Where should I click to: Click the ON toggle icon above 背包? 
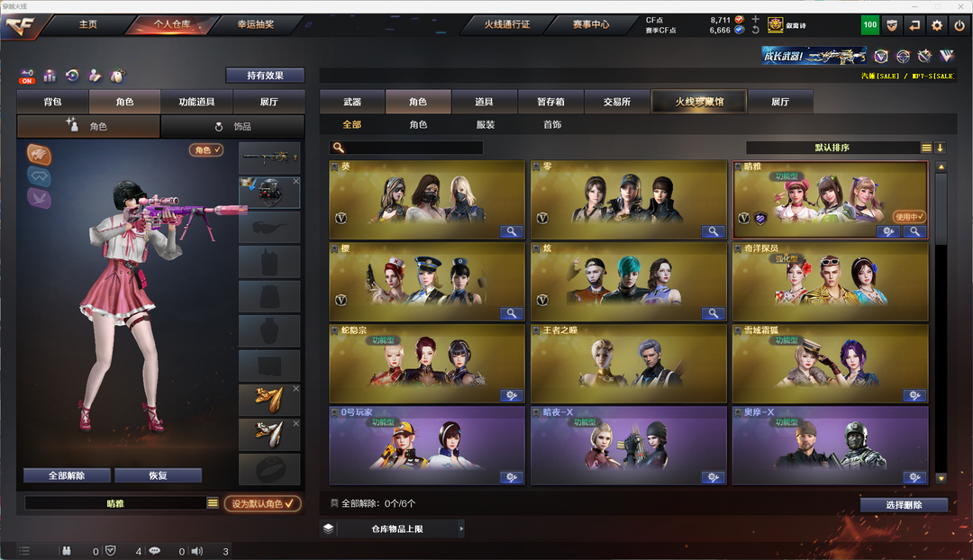pyautogui.click(x=27, y=77)
